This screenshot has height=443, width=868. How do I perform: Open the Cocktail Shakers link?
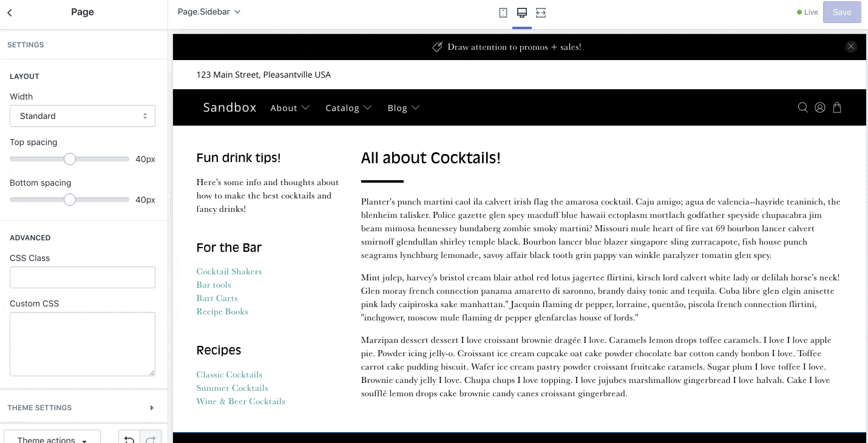pyautogui.click(x=229, y=271)
